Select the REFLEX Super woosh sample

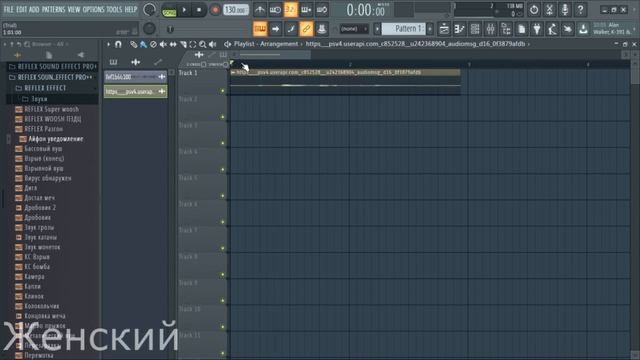point(51,109)
